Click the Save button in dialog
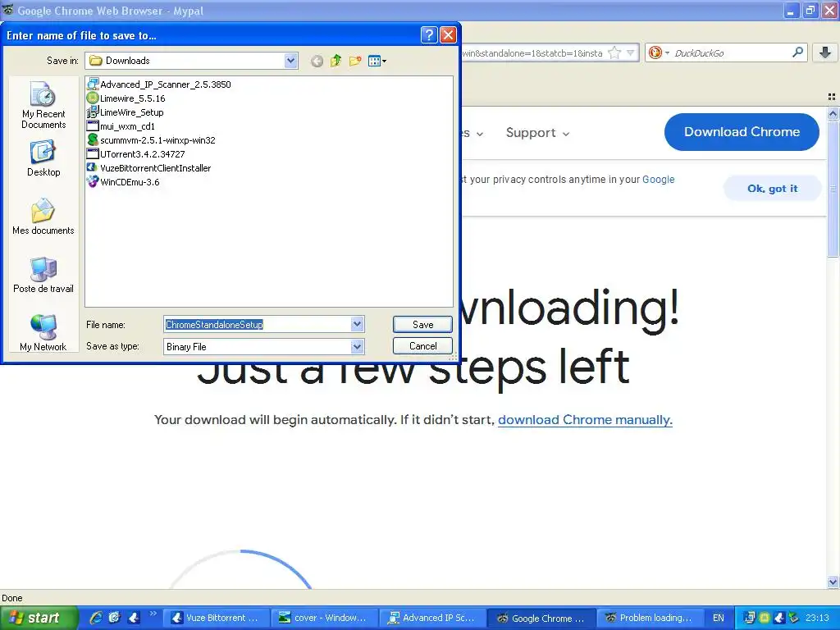840x630 pixels. [x=422, y=324]
